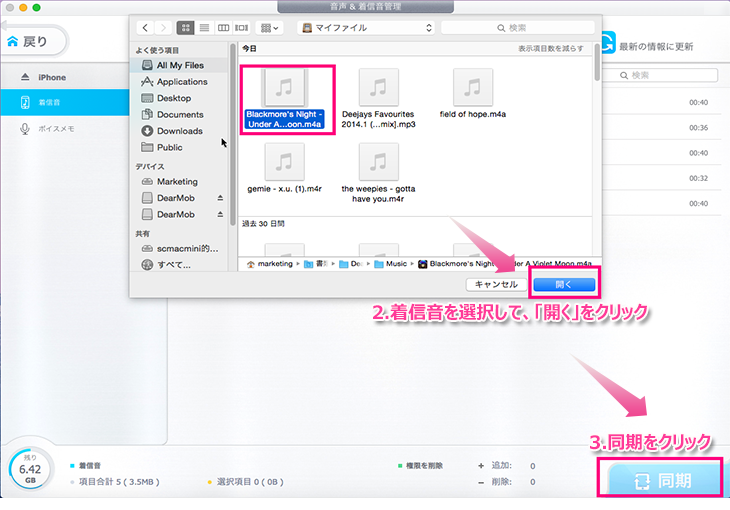Eject the first DearMob volume
The width and height of the screenshot is (730, 510).
220,198
